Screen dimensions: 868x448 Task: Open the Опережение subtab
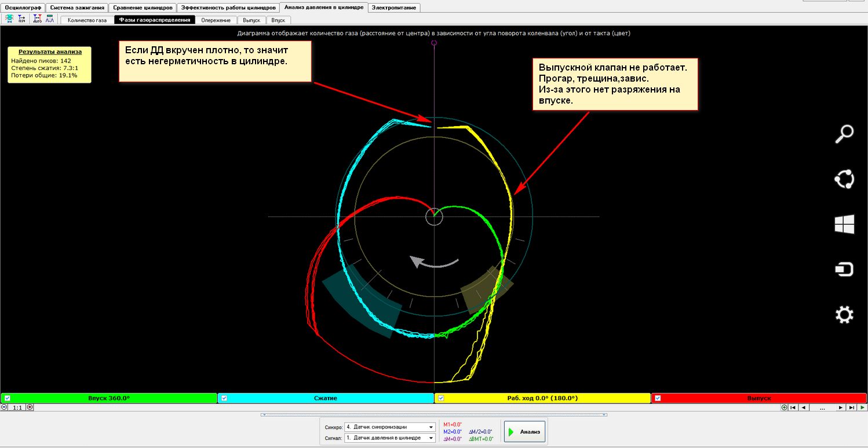click(x=216, y=20)
